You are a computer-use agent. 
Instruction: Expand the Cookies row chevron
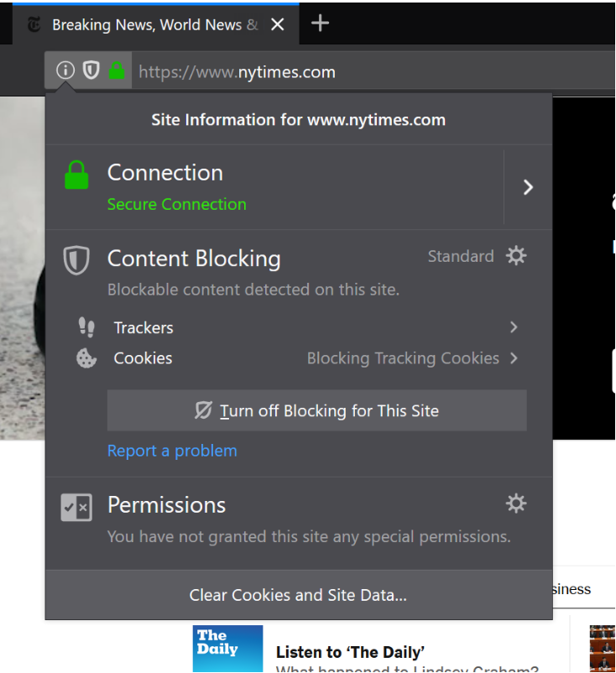click(x=514, y=358)
